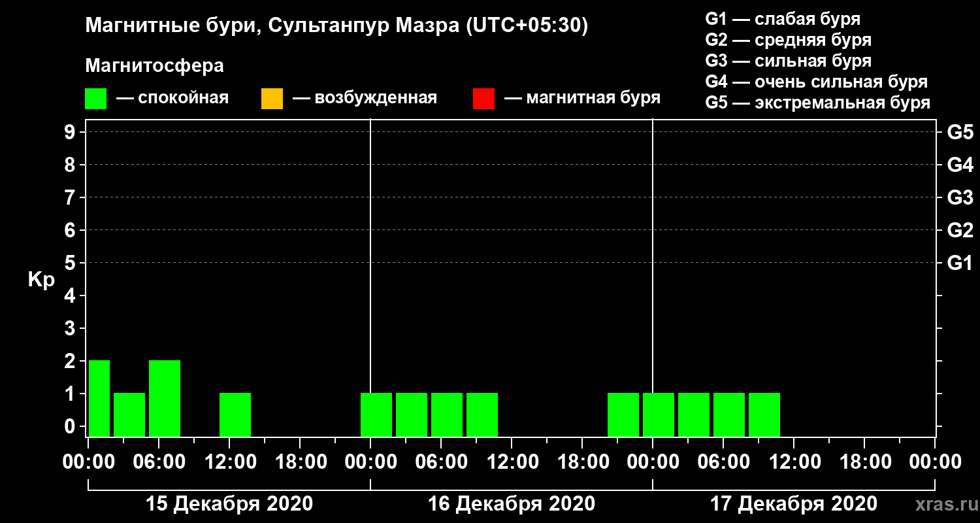Select 'G5 — экстремальная буря' legend line
The image size is (980, 523).
tap(818, 103)
